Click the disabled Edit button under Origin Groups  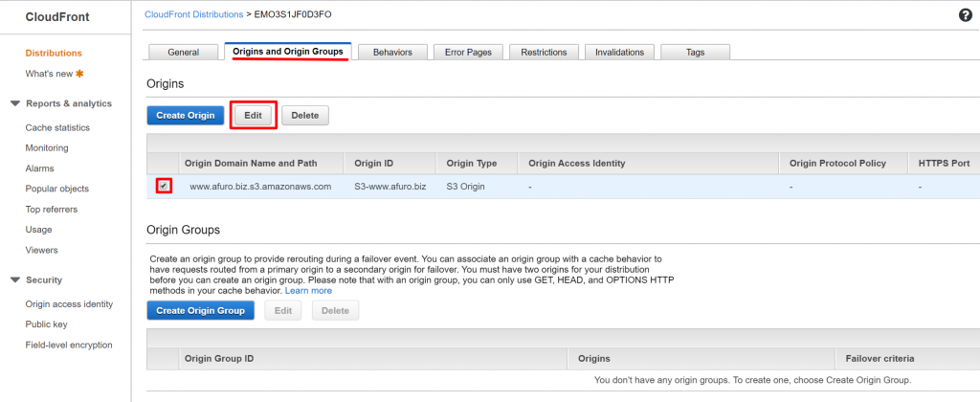283,310
